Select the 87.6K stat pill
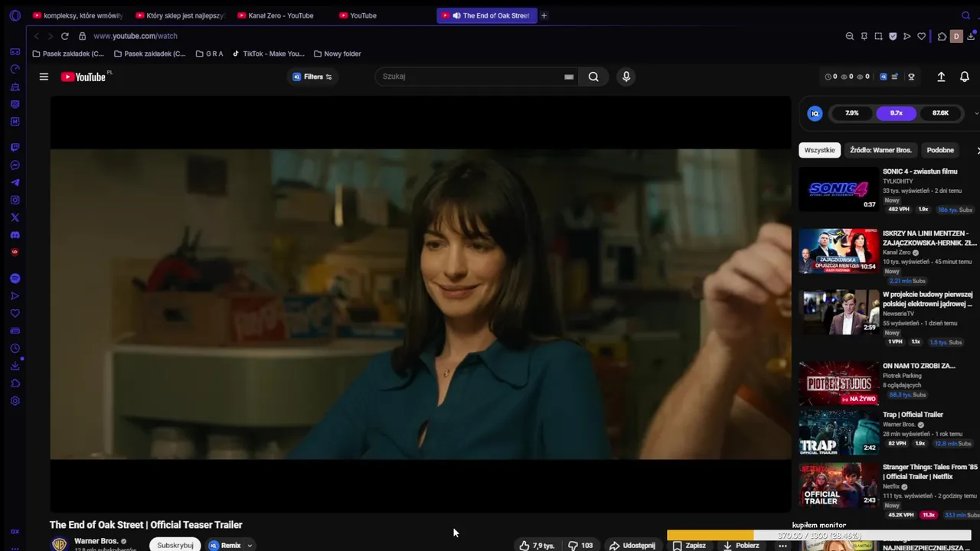Image resolution: width=980 pixels, height=551 pixels. tap(940, 113)
